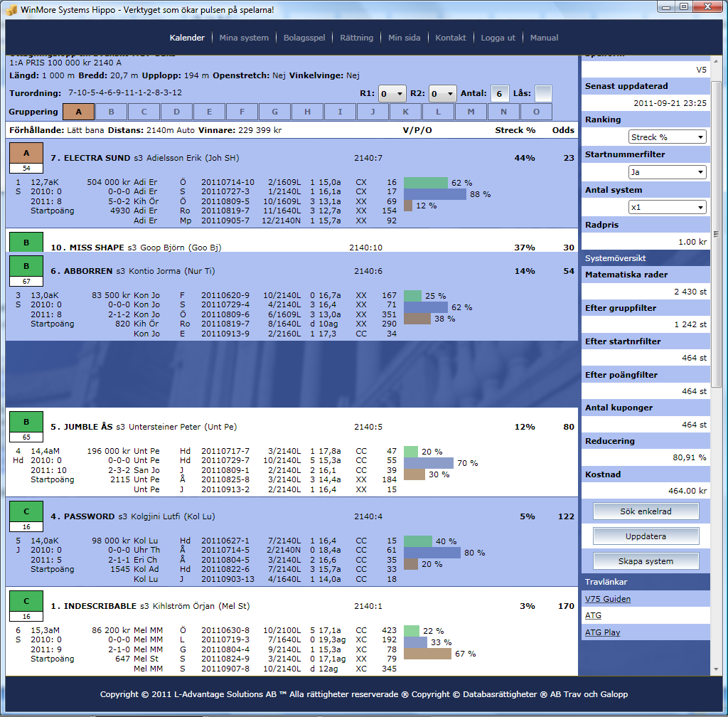Open the ATG Play link

[603, 632]
